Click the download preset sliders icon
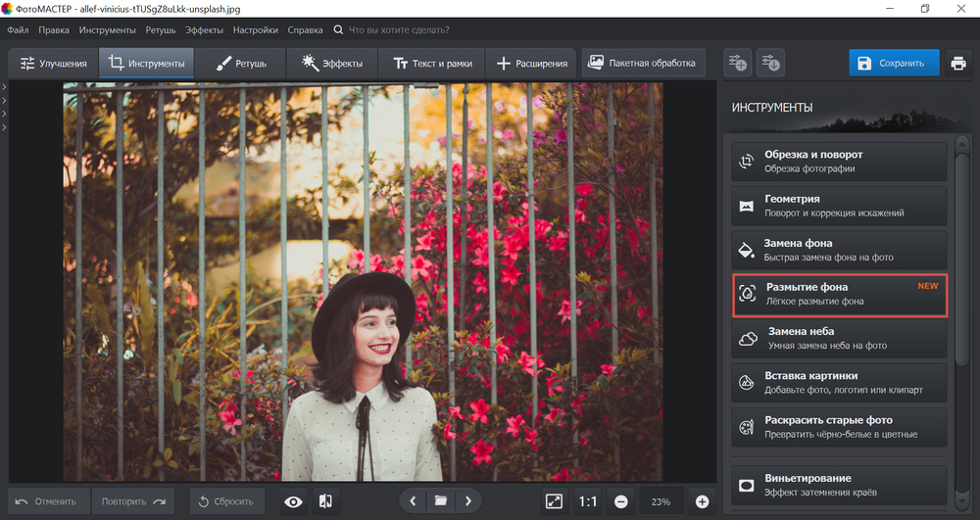Viewport: 980px width, 520px height. (x=770, y=64)
